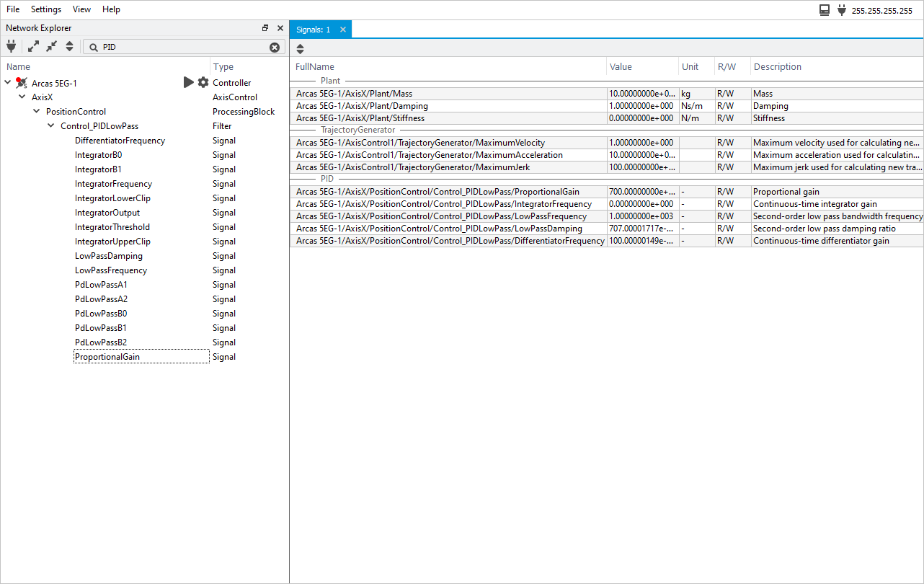Click the PID search input field
Viewport: 924px width, 584px height.
(x=184, y=48)
